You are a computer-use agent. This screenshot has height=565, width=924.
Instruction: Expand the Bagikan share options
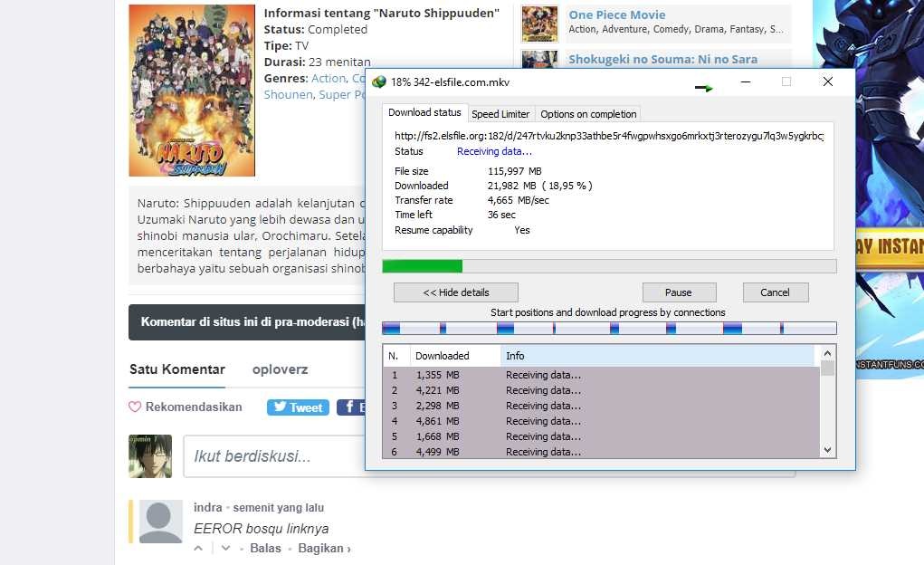click(324, 549)
